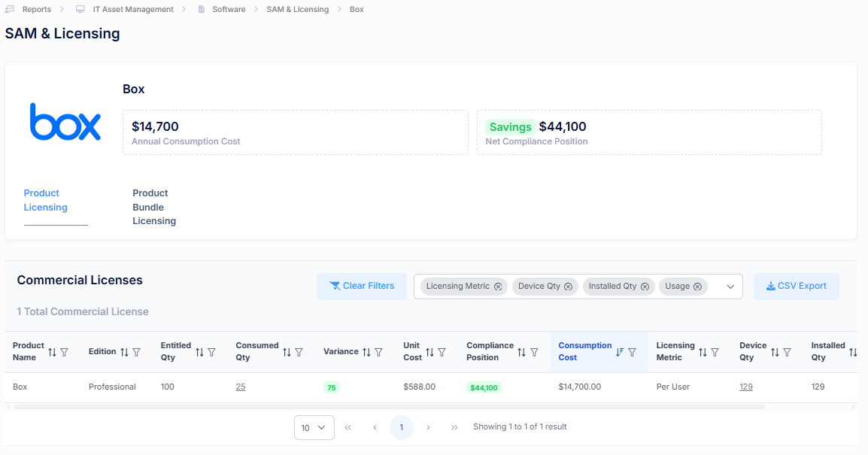Open SAM & Licensing breadcrumb link
The width and height of the screenshot is (868, 455).
point(297,10)
